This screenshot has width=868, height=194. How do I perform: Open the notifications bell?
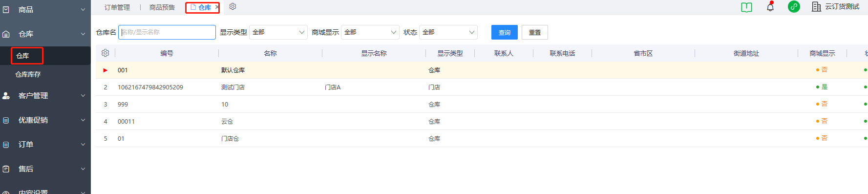770,7
